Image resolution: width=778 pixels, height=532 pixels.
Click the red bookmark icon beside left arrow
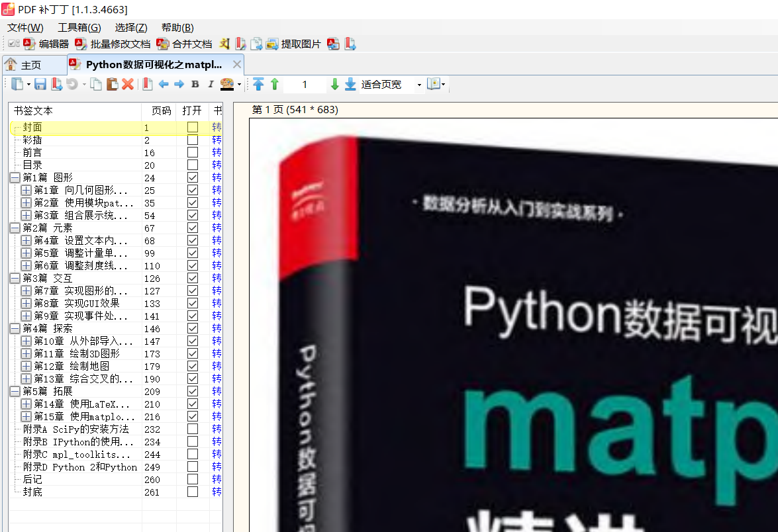point(148,84)
